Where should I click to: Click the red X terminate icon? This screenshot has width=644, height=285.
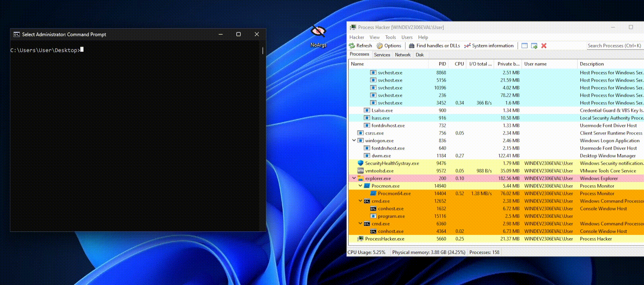click(x=544, y=46)
